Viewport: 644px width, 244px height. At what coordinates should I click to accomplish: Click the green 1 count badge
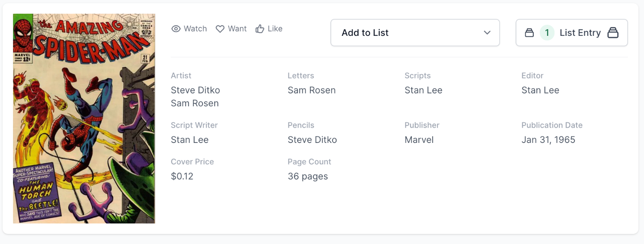pos(547,33)
